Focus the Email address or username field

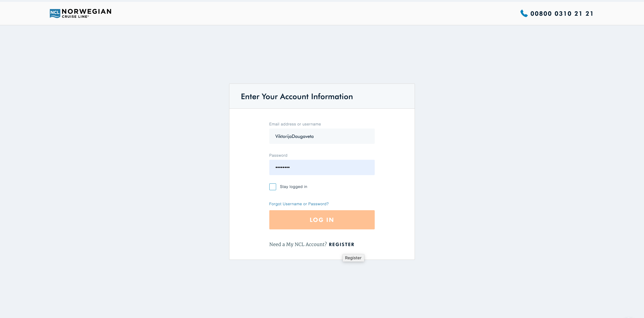322,136
